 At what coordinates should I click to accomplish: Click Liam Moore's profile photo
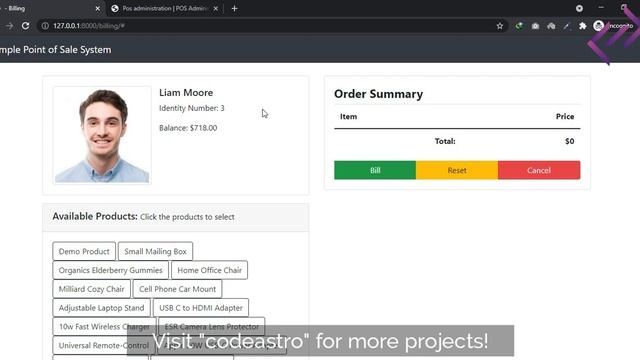102,135
